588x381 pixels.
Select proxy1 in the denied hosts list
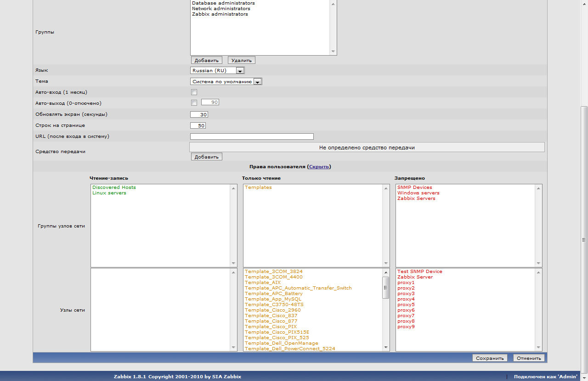click(x=406, y=283)
